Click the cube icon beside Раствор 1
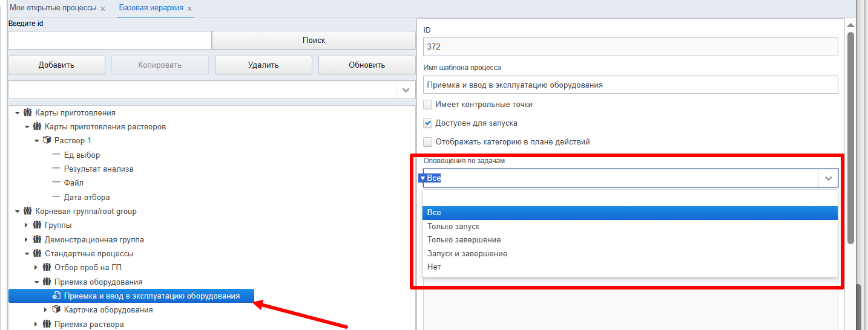The height and width of the screenshot is (330, 868). (x=47, y=140)
